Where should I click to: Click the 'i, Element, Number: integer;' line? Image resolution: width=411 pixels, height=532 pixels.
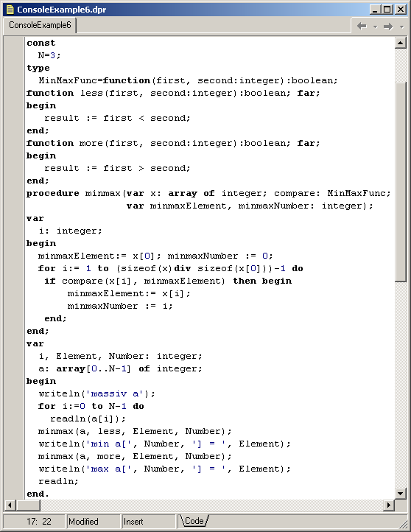[120, 356]
